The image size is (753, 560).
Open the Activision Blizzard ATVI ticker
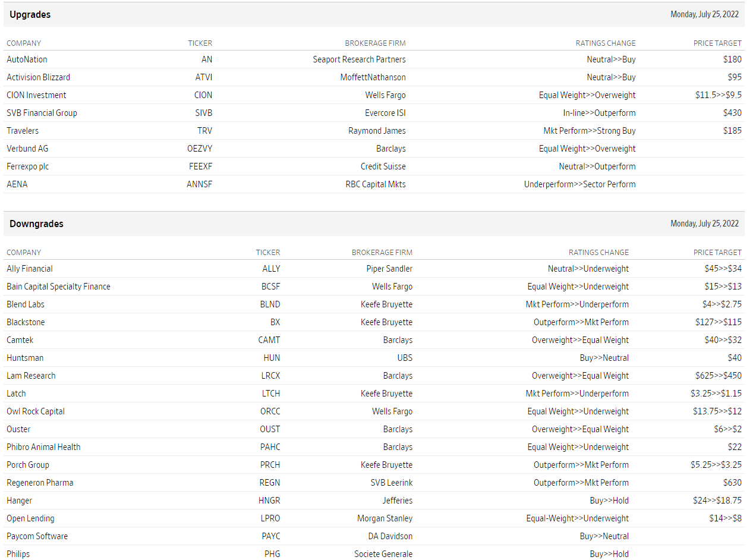203,77
